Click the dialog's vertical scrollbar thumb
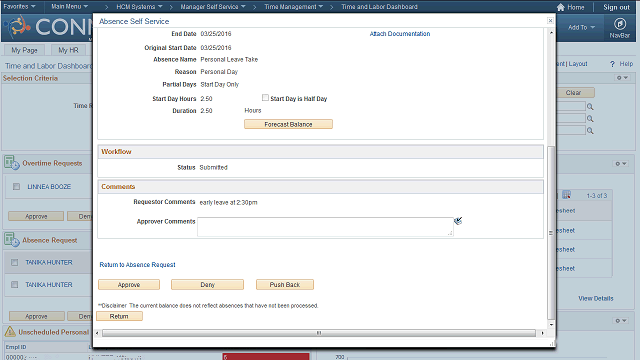The width and height of the screenshot is (640, 360). pos(551,233)
